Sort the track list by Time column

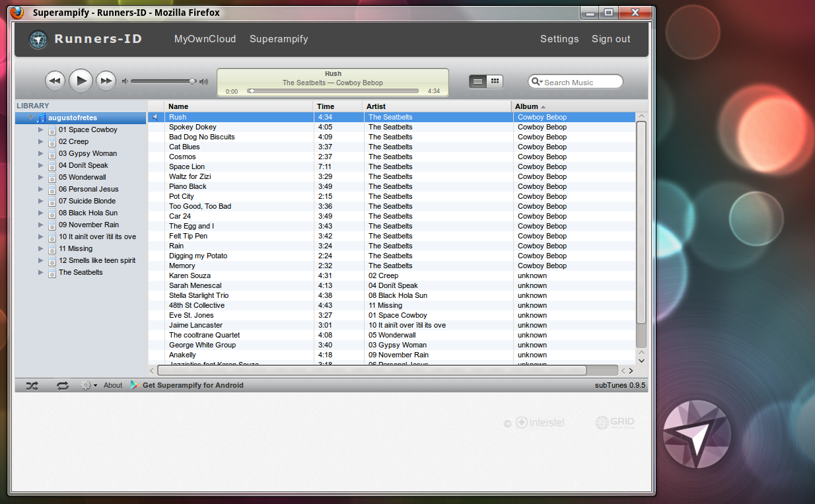point(338,106)
